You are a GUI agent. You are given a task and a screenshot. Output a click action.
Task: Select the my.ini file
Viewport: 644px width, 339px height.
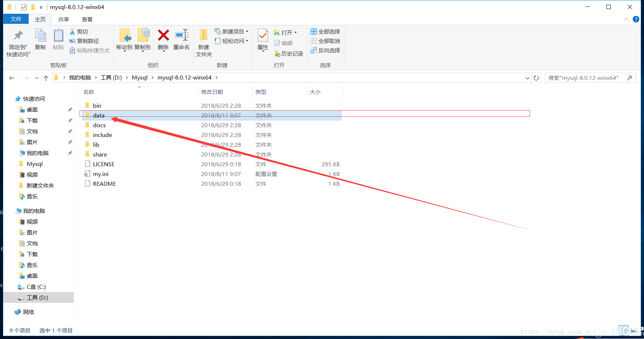point(211,174)
